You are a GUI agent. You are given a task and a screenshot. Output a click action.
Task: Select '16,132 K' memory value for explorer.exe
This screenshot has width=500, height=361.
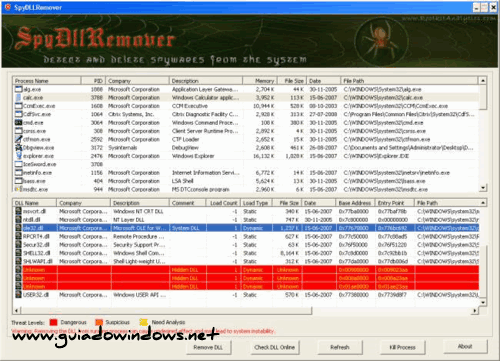click(264, 156)
